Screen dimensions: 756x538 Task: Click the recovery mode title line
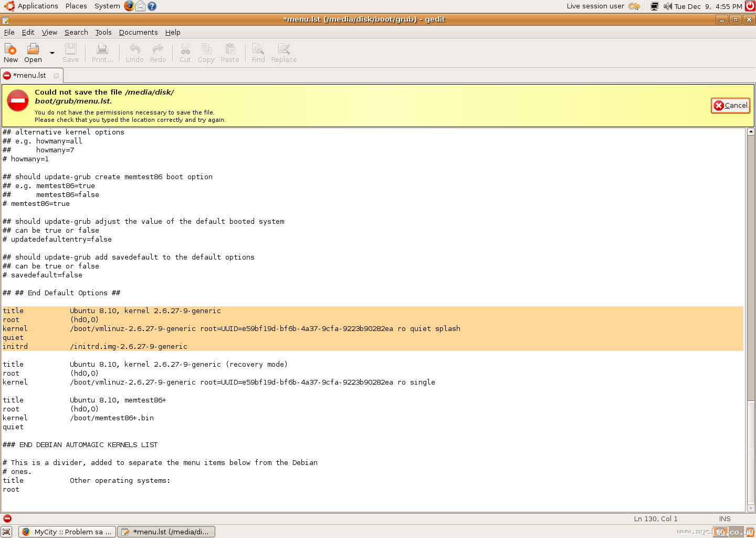[145, 364]
